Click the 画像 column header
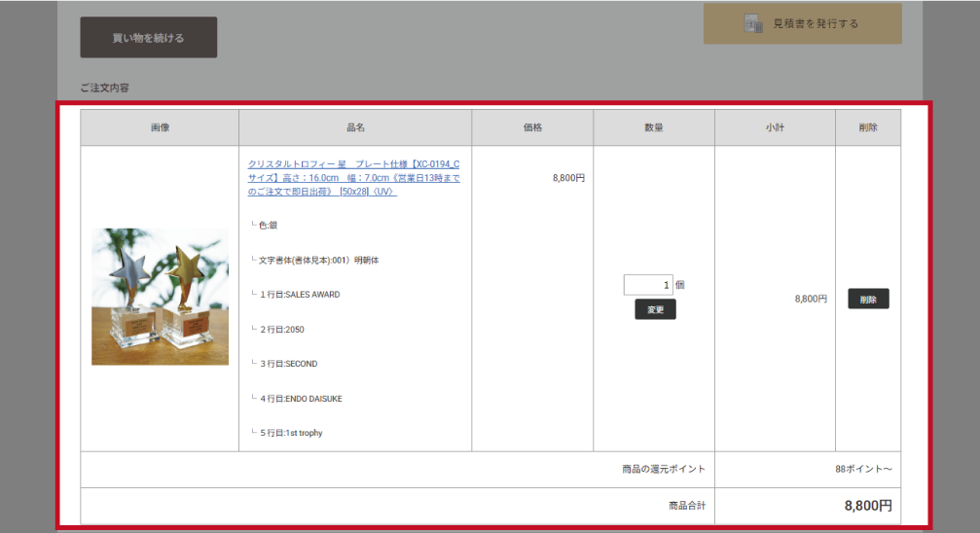Image resolution: width=980 pixels, height=533 pixels. [x=160, y=127]
